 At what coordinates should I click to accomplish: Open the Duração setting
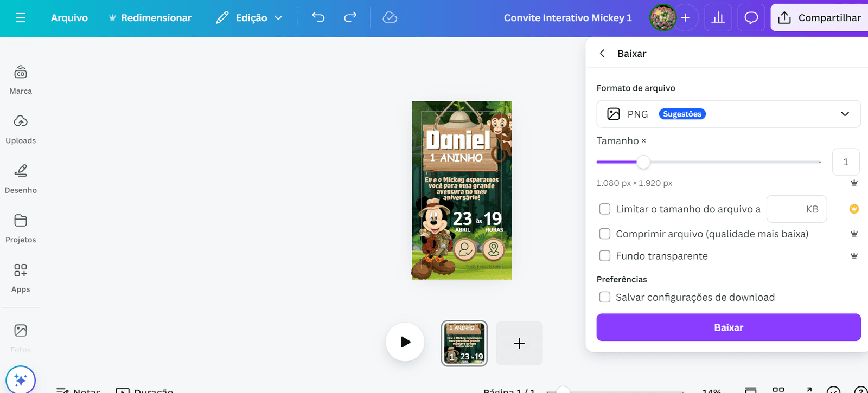[144, 390]
